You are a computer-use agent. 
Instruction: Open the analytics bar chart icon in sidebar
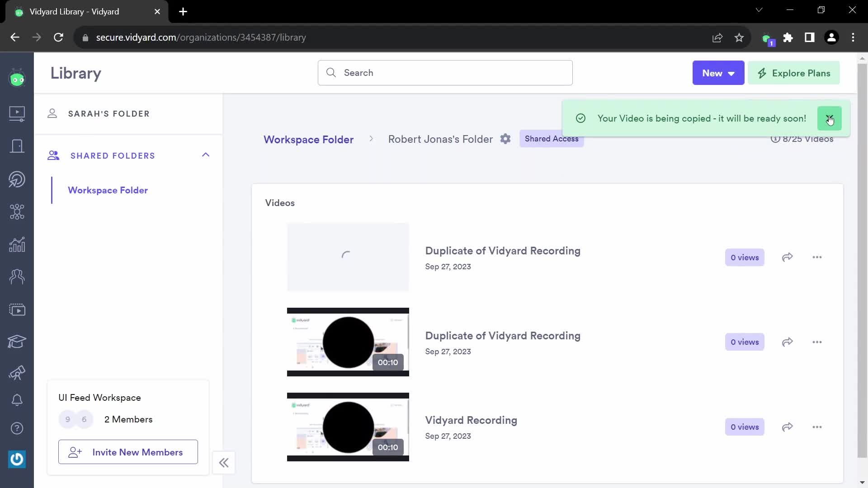tap(17, 244)
